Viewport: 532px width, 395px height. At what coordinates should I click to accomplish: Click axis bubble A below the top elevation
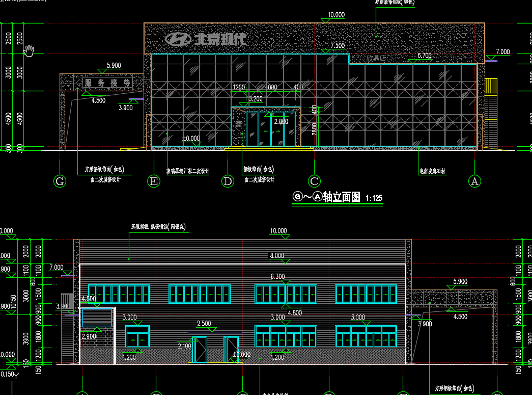474,181
